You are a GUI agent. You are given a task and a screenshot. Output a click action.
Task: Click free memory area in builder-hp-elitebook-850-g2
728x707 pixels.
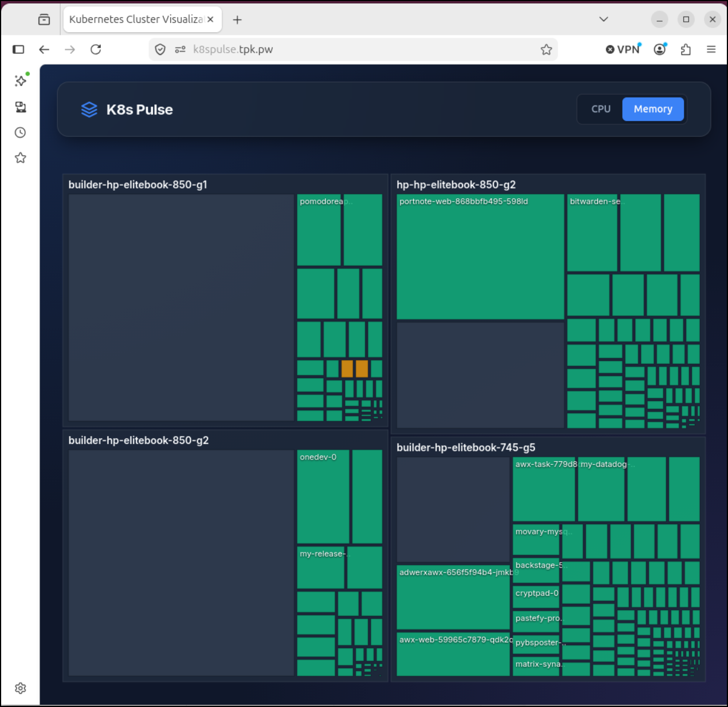(x=181, y=563)
